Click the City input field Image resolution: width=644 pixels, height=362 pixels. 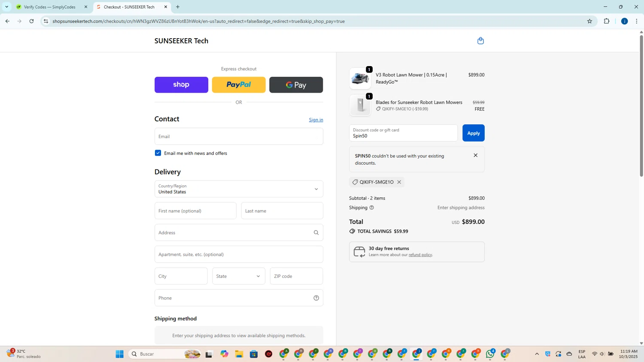181,276
